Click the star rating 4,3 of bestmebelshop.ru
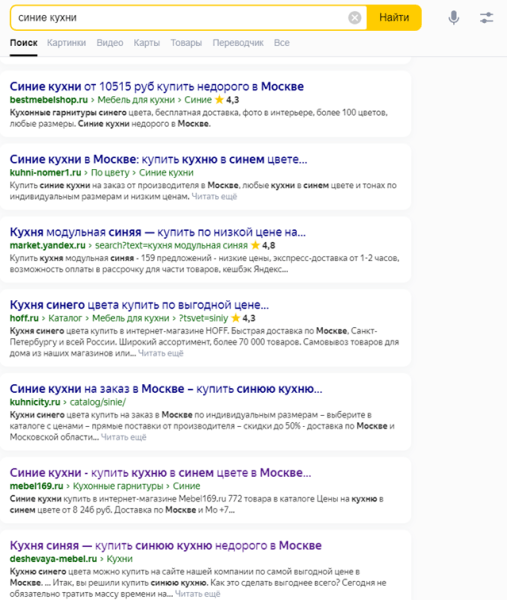 click(227, 100)
